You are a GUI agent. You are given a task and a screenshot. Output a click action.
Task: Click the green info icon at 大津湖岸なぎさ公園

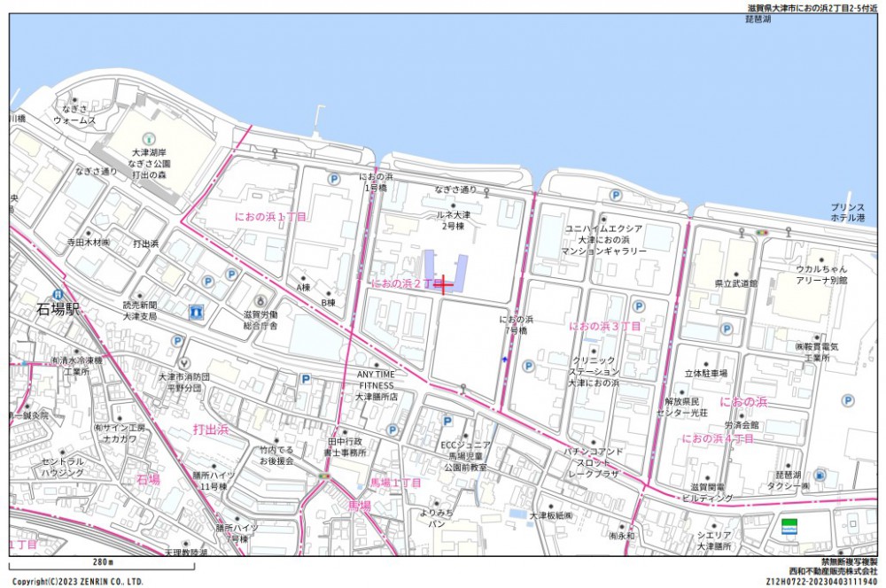click(x=149, y=138)
